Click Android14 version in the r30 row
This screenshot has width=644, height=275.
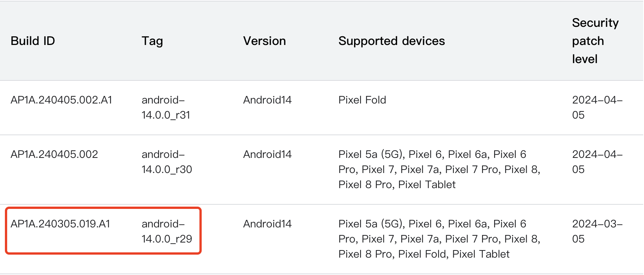coord(267,154)
